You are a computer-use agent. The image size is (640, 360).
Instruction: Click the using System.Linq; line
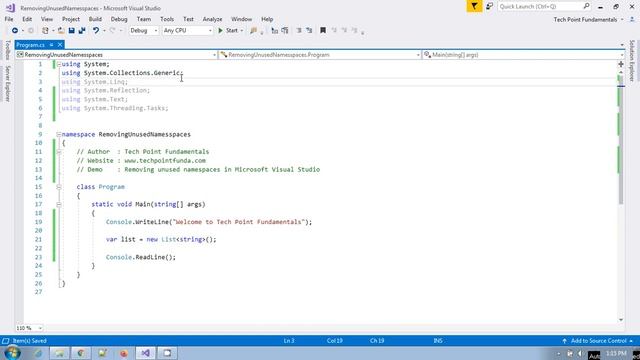95,82
